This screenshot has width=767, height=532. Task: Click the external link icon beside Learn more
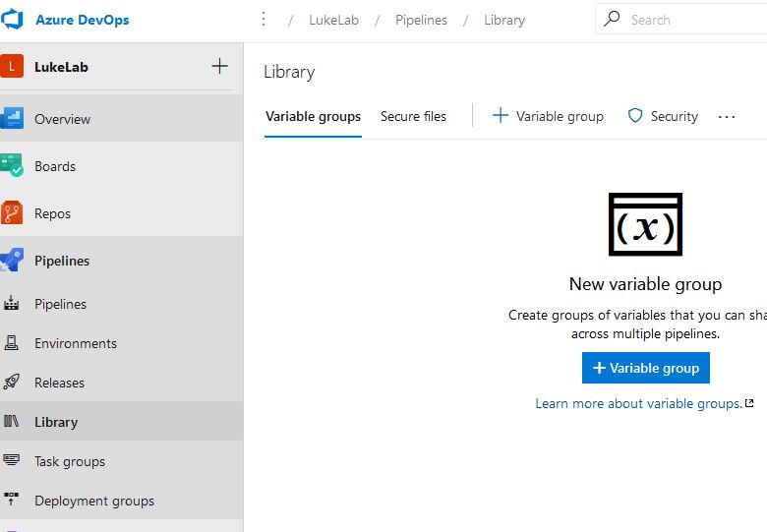(x=749, y=403)
